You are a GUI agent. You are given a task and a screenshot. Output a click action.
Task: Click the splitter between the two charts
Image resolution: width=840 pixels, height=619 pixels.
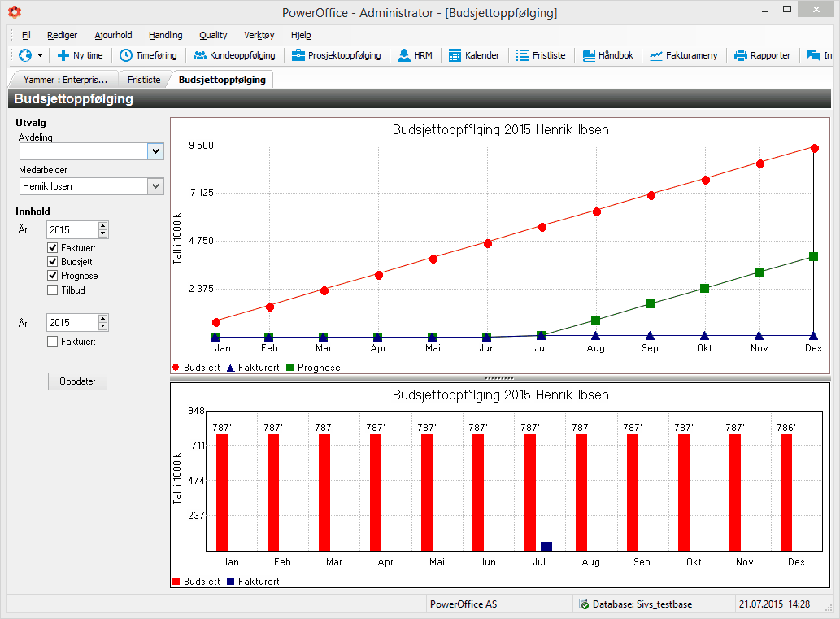pos(500,378)
